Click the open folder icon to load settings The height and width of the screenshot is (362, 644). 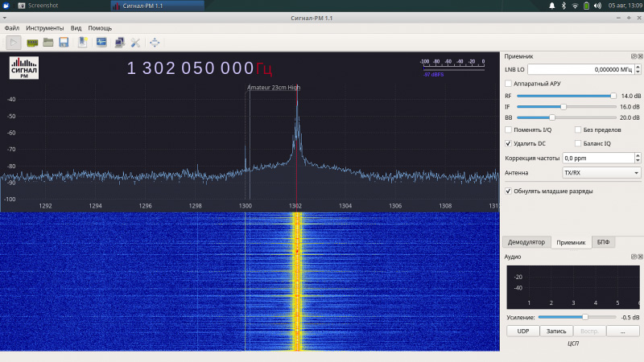[48, 42]
